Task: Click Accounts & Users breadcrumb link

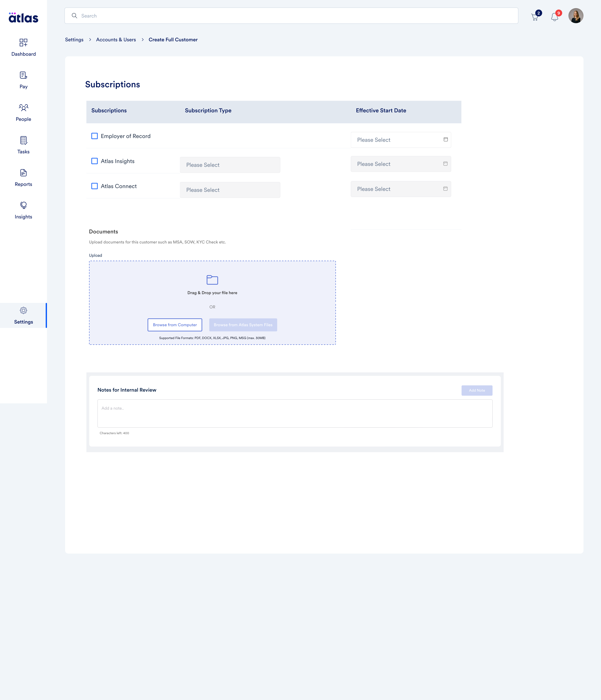Action: click(116, 40)
